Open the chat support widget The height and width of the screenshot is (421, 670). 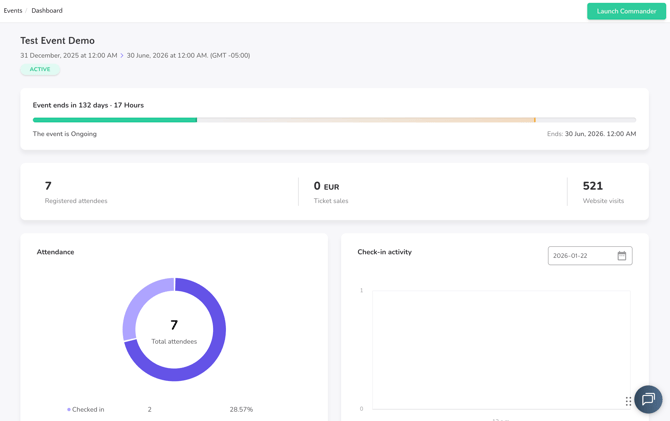coord(648,399)
